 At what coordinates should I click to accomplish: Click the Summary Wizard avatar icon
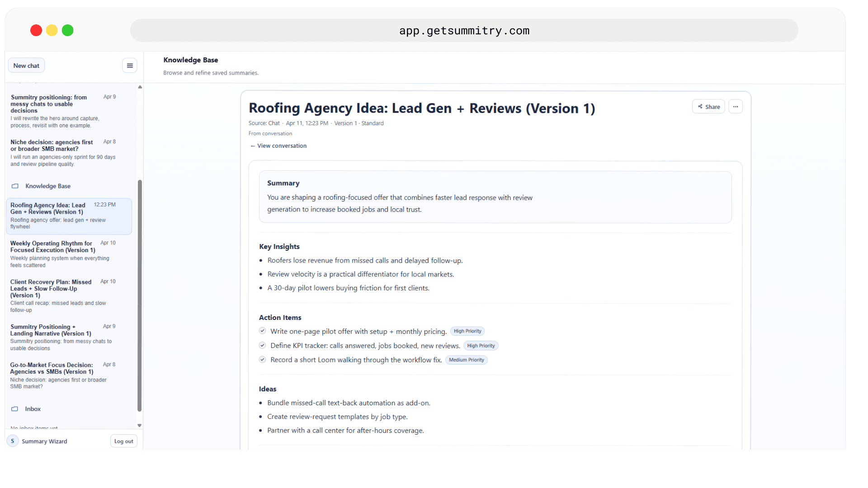(12, 441)
